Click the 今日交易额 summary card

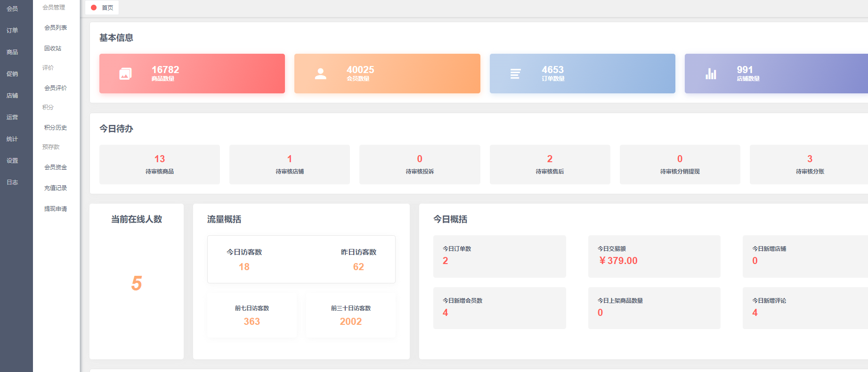tap(654, 256)
